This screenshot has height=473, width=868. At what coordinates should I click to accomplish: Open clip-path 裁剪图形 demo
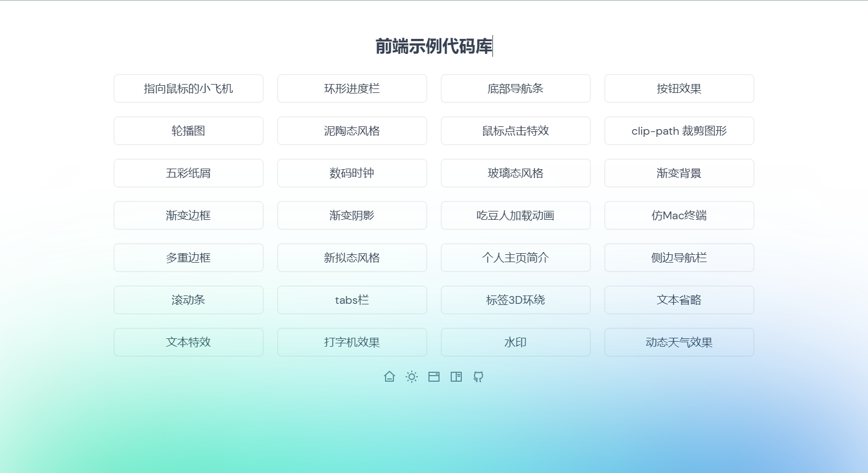(679, 131)
